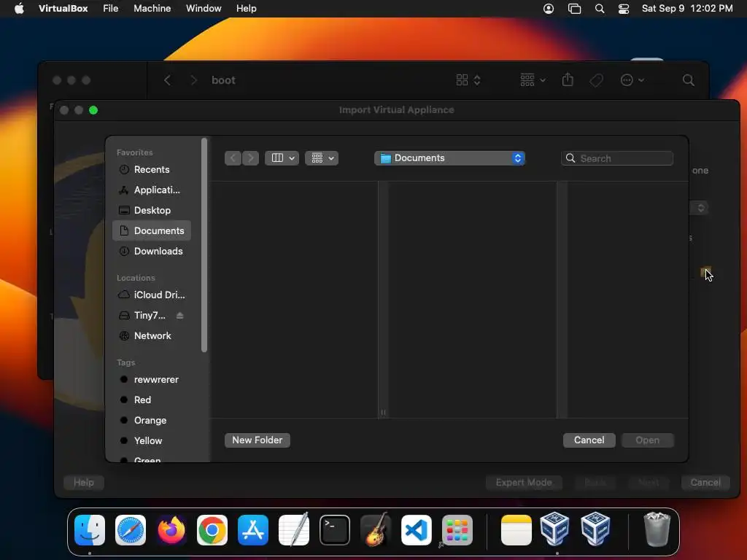Click the Stage Manager menu bar icon
747x560 pixels.
[x=575, y=9]
